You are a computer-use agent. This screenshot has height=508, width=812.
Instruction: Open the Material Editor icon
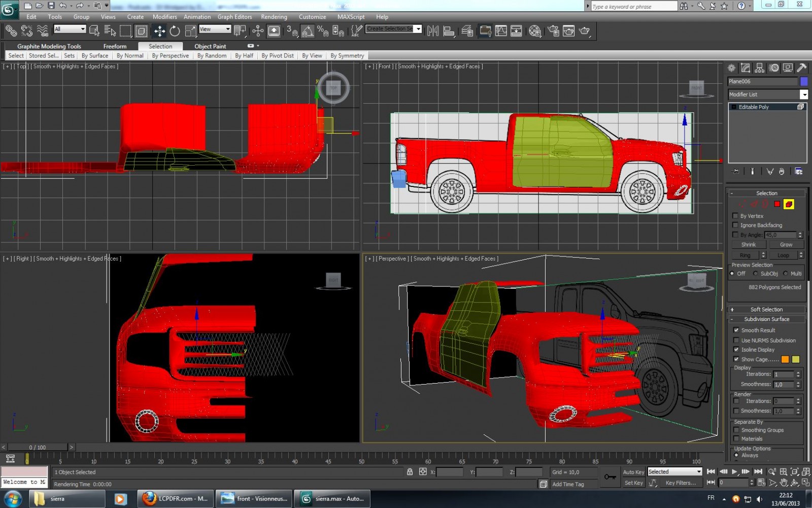(534, 31)
